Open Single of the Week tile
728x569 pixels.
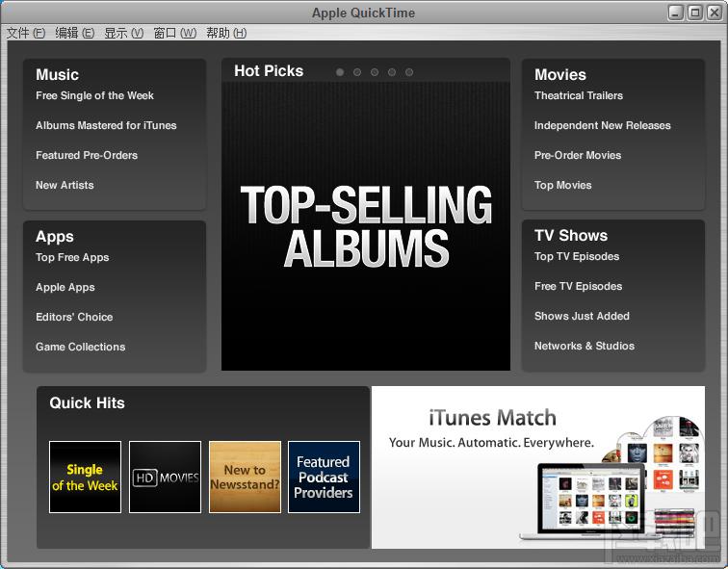[x=85, y=478]
